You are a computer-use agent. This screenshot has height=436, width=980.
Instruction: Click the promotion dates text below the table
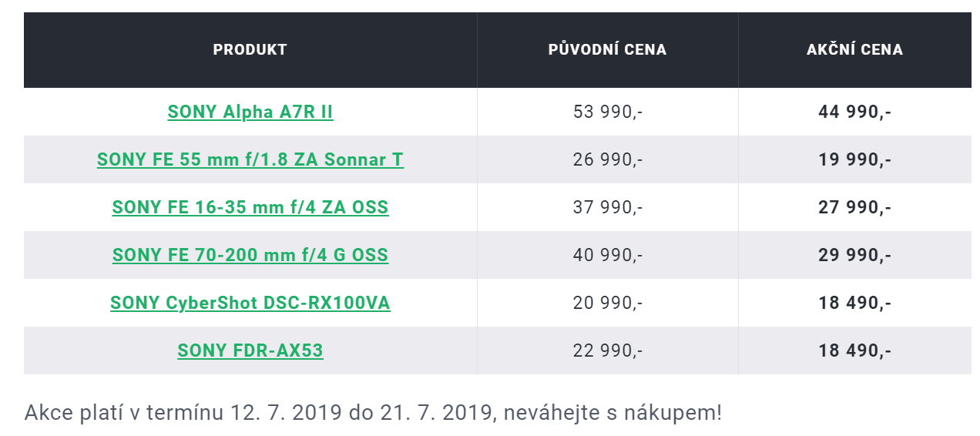click(374, 413)
